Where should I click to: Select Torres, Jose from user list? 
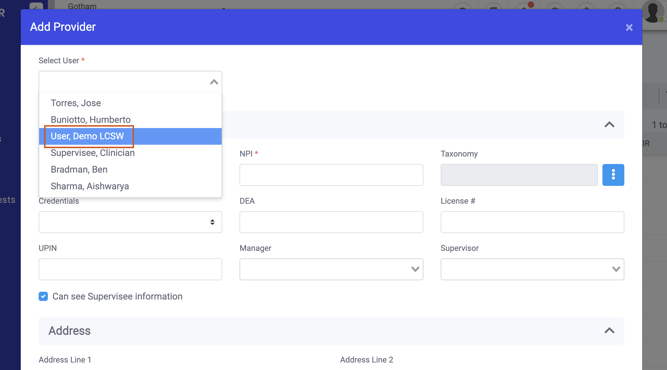click(x=130, y=103)
